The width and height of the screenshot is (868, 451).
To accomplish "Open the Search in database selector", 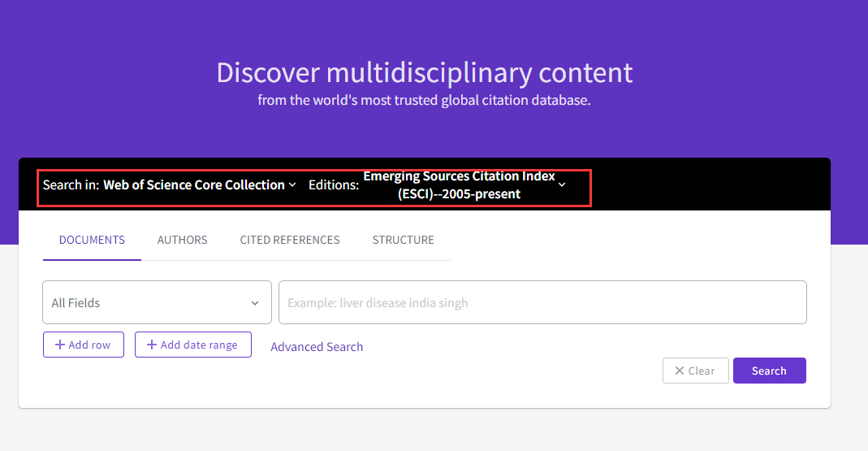I will (193, 185).
